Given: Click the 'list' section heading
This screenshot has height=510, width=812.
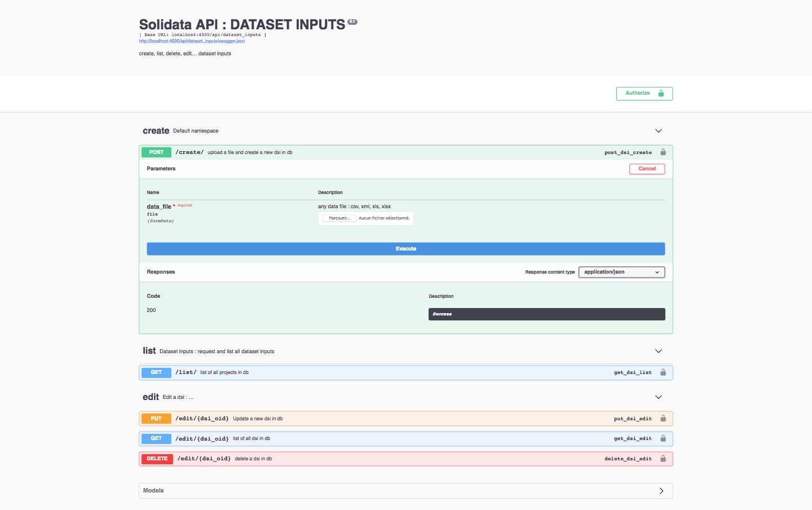Looking at the screenshot, I should [x=149, y=351].
